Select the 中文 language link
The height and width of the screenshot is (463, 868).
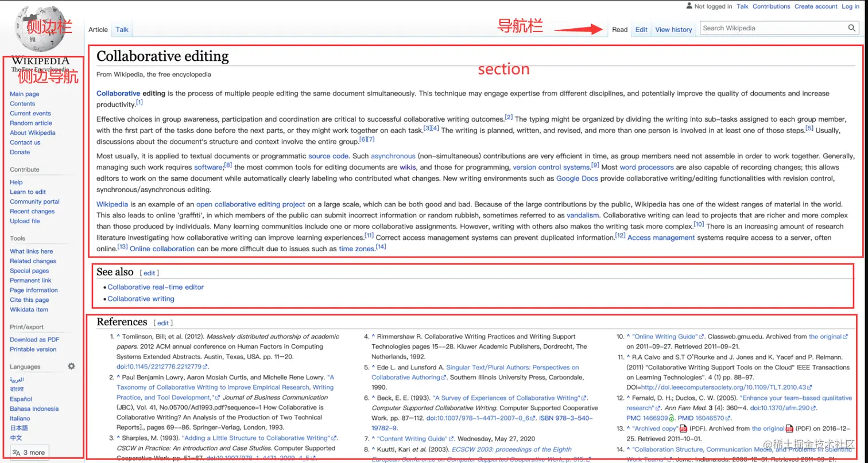pos(16,438)
